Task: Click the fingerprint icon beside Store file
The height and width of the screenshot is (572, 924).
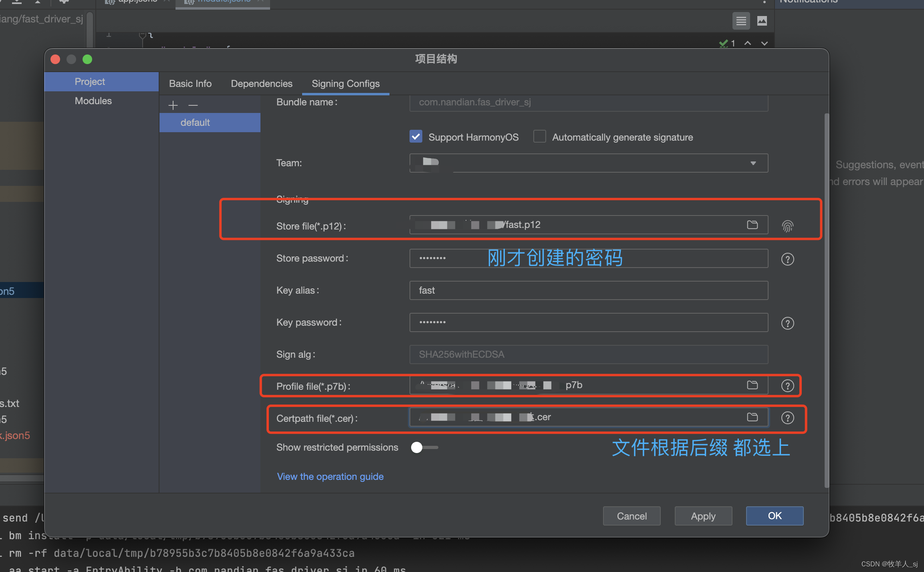Action: click(x=787, y=226)
